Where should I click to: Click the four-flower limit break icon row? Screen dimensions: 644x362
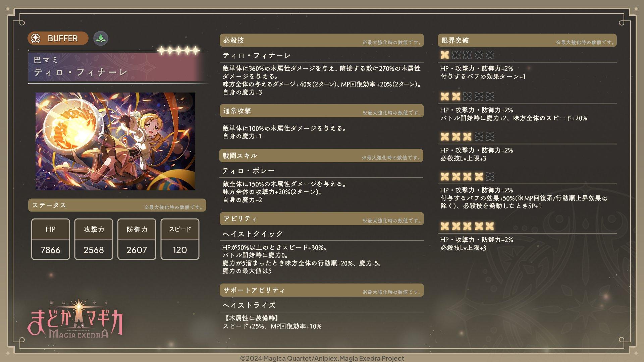467,177
